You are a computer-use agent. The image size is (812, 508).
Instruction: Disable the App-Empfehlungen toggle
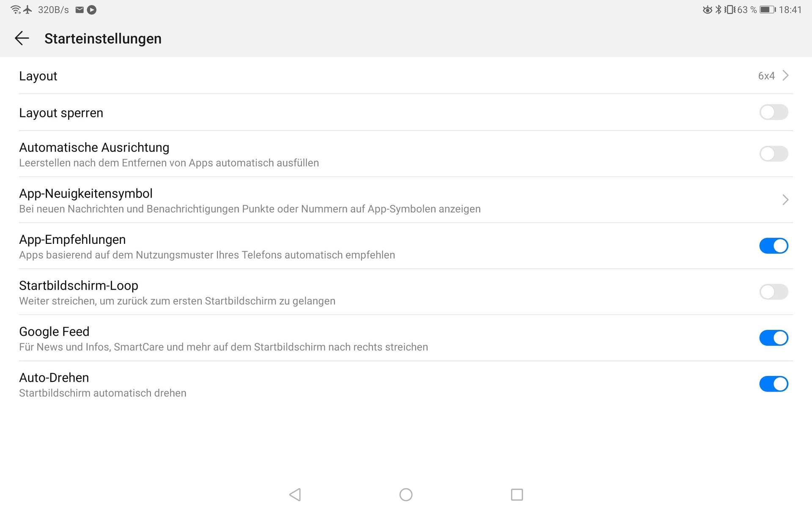[774, 246]
